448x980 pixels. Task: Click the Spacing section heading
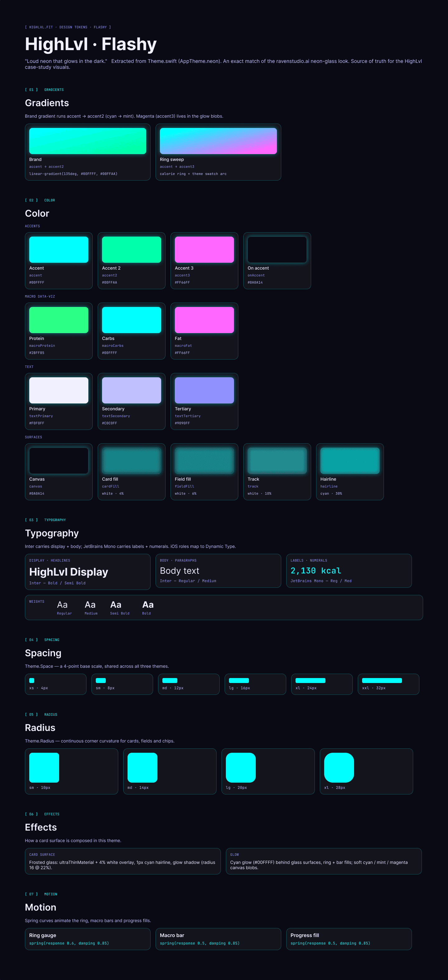tap(43, 653)
